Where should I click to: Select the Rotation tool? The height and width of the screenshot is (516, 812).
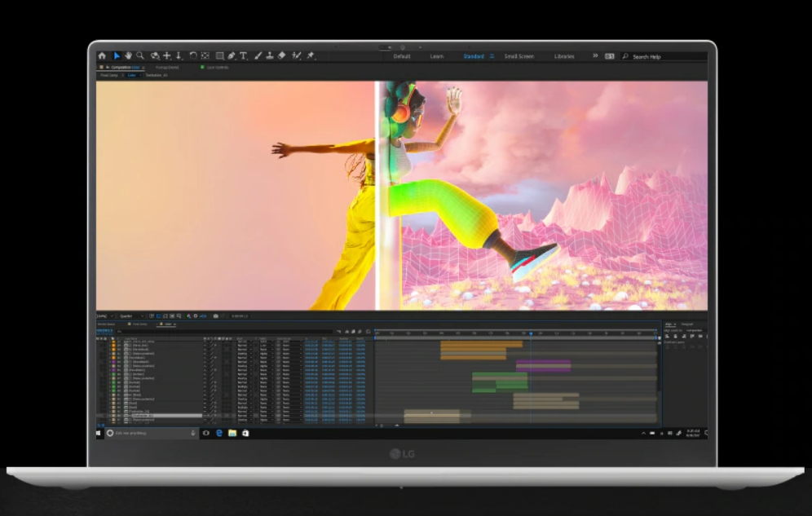pyautogui.click(x=193, y=56)
